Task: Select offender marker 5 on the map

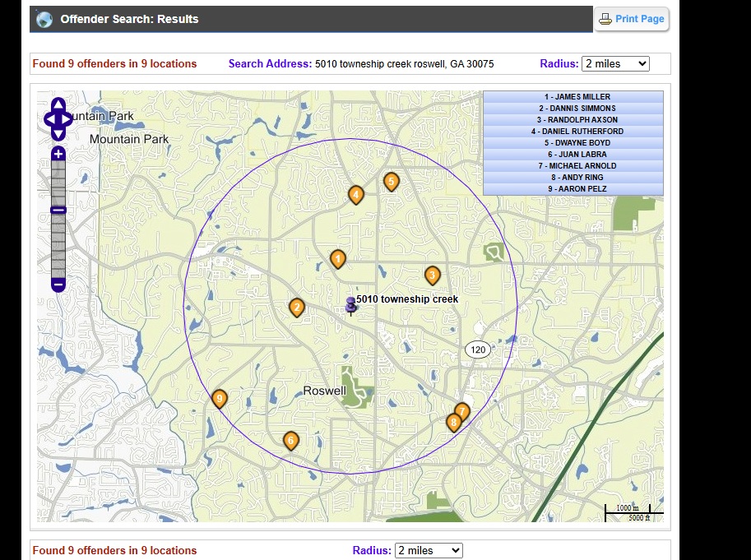Action: (392, 181)
